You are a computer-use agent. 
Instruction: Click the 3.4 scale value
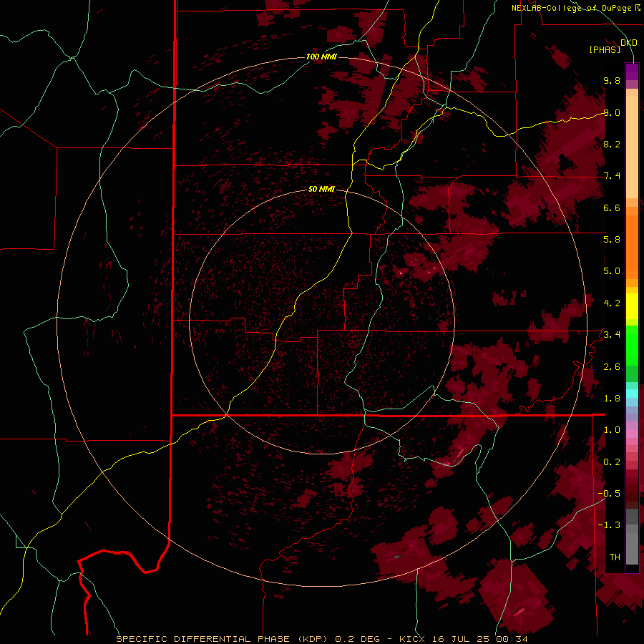pos(612,335)
